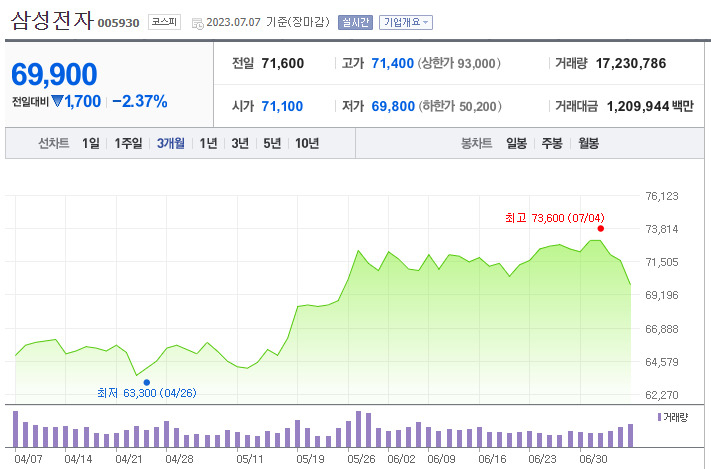
Task: Click the 거래대금 value 1,209,944 백만
Action: tap(650, 106)
